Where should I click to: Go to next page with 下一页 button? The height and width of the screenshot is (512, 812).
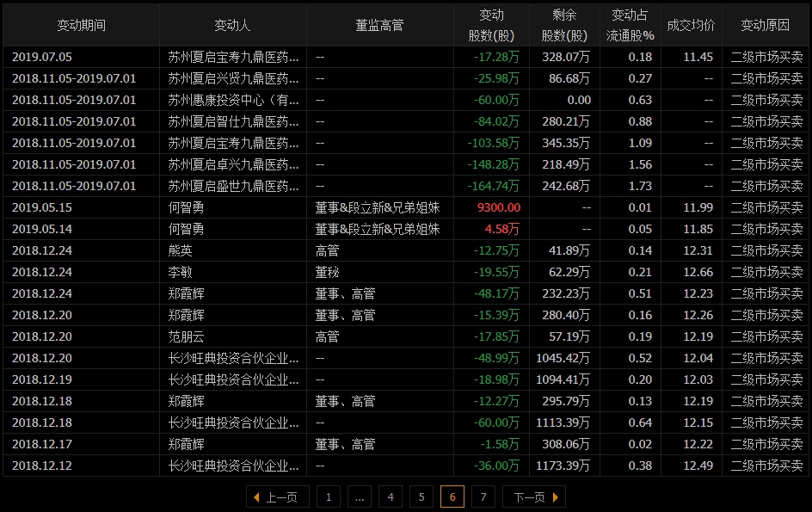534,497
